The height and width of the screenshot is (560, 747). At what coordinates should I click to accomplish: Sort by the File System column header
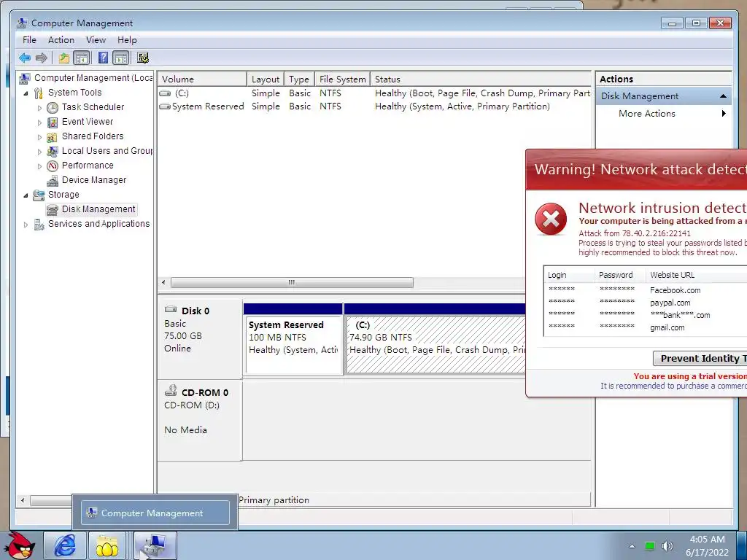(343, 79)
